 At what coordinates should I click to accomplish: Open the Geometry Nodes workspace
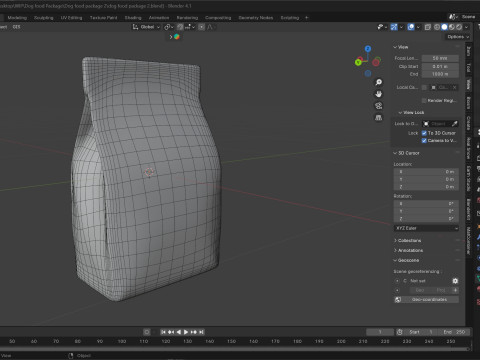[x=256, y=18]
